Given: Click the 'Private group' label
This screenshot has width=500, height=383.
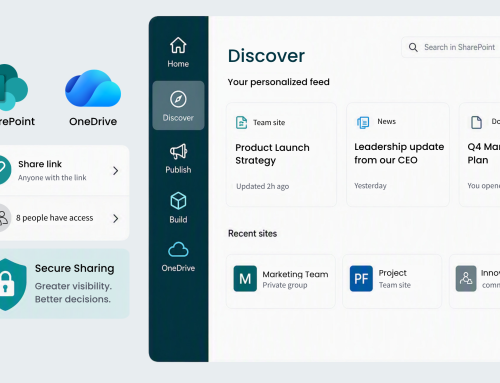Looking at the screenshot, I should pos(285,285).
